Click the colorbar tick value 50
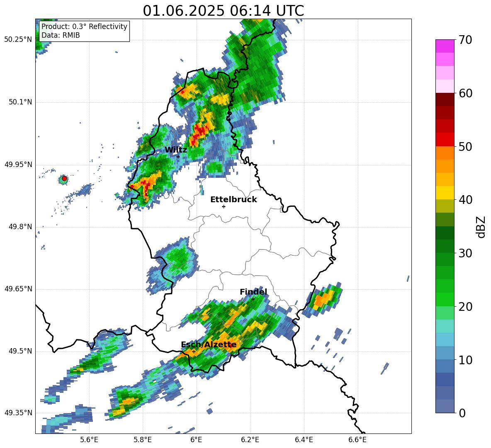The width and height of the screenshot is (491, 448). 465,146
